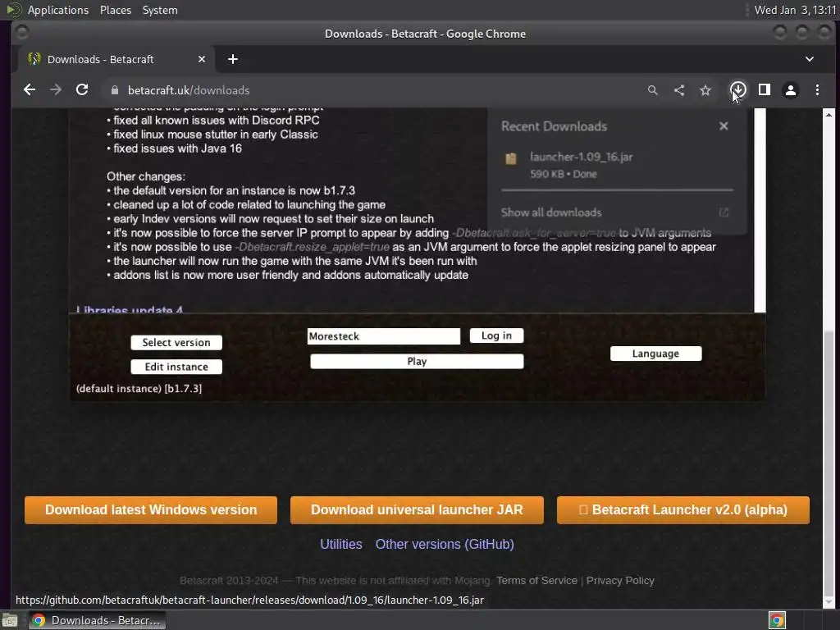Image resolution: width=840 pixels, height=630 pixels.
Task: Expand the tab search chevron
Action: click(810, 59)
